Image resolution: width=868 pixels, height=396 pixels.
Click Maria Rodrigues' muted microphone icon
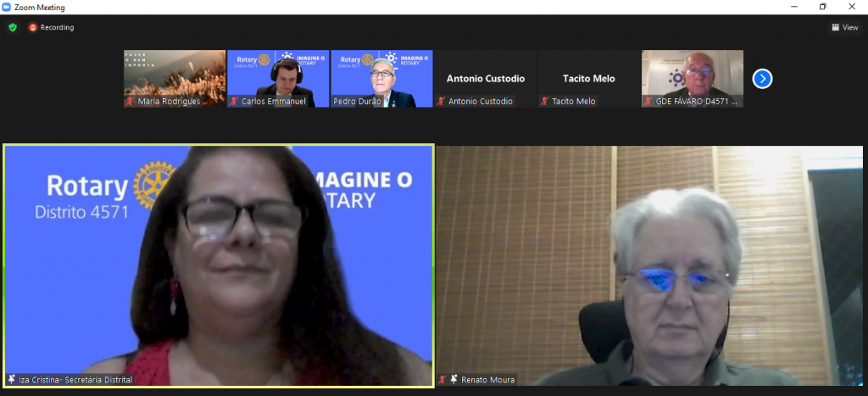coord(131,101)
